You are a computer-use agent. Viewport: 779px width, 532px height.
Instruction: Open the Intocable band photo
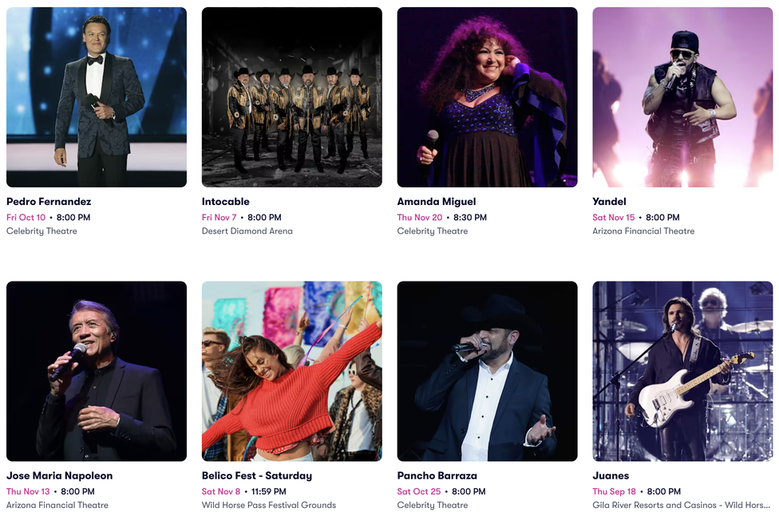point(291,97)
